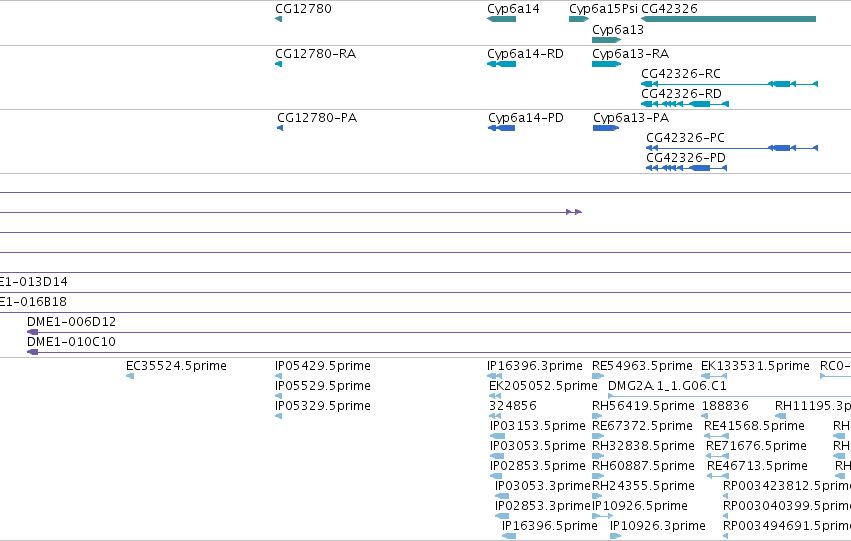Select the CG42326-RD transcript

pyautogui.click(x=685, y=104)
